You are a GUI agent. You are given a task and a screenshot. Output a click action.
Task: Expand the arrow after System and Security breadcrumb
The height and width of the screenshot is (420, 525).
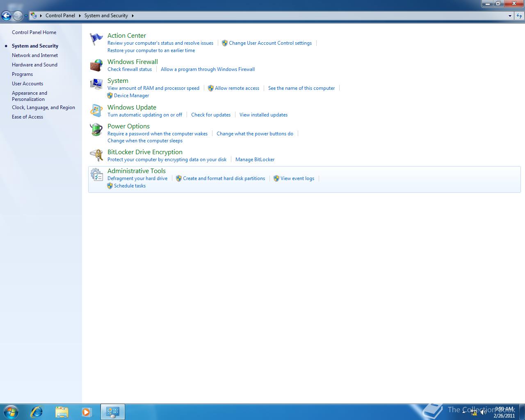[x=132, y=16]
